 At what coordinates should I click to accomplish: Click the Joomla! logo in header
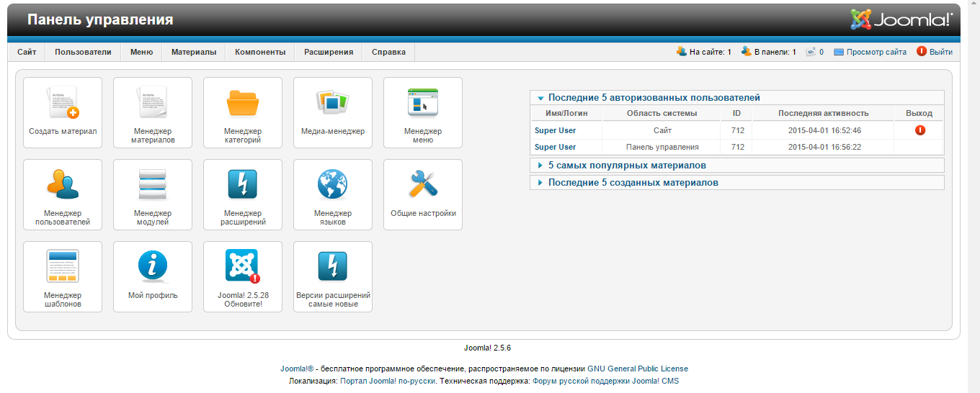(901, 19)
